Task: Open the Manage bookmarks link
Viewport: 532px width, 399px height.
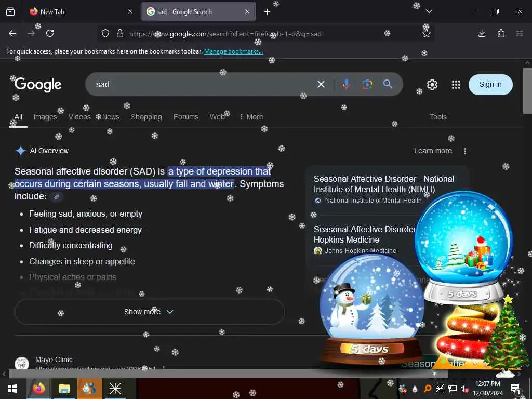Action: 233,51
